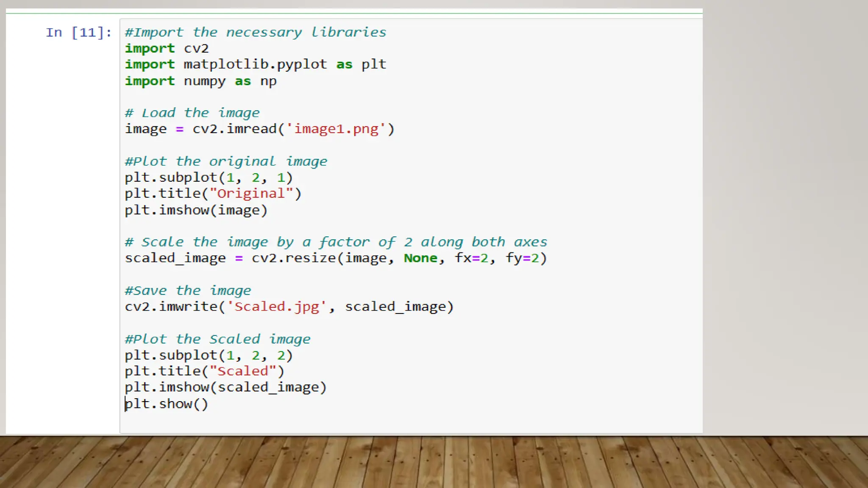Click the fy=2 argument
Viewport: 868px width, 488px height.
tap(522, 258)
